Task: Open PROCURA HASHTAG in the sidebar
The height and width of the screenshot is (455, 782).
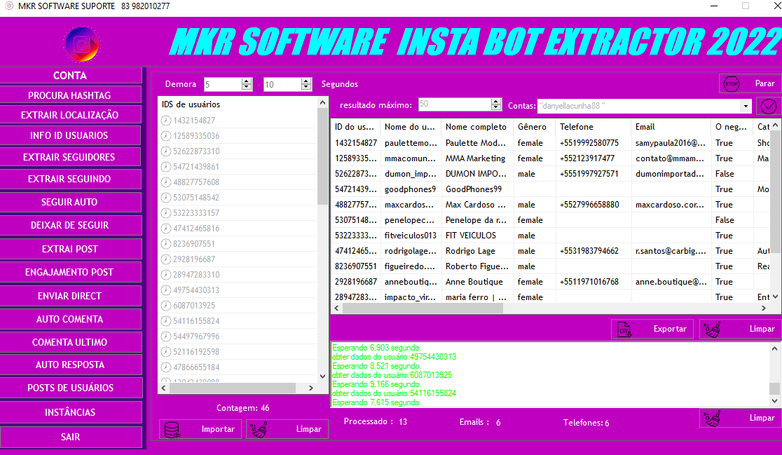Action: (70, 95)
